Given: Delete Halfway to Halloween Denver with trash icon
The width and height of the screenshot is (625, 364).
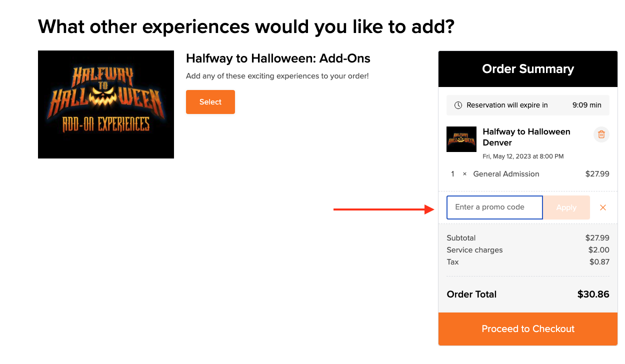Looking at the screenshot, I should [x=601, y=134].
